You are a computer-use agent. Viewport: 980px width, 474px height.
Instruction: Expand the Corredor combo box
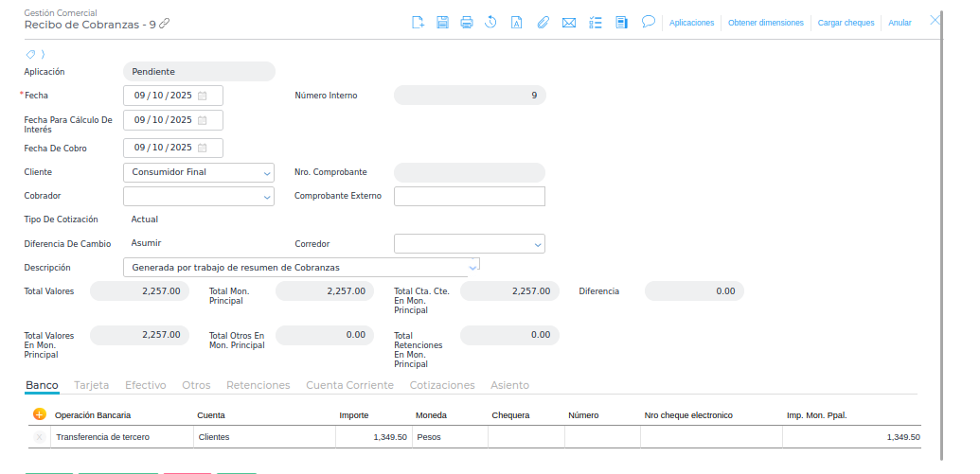point(537,244)
